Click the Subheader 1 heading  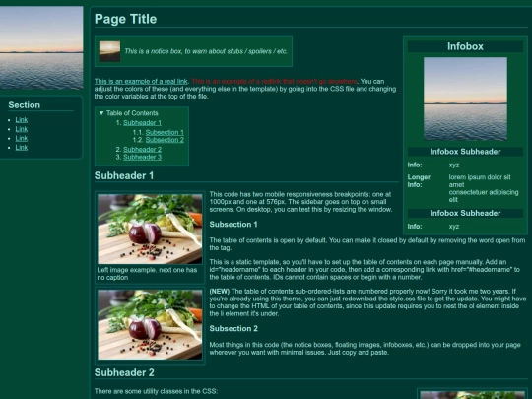pos(124,175)
